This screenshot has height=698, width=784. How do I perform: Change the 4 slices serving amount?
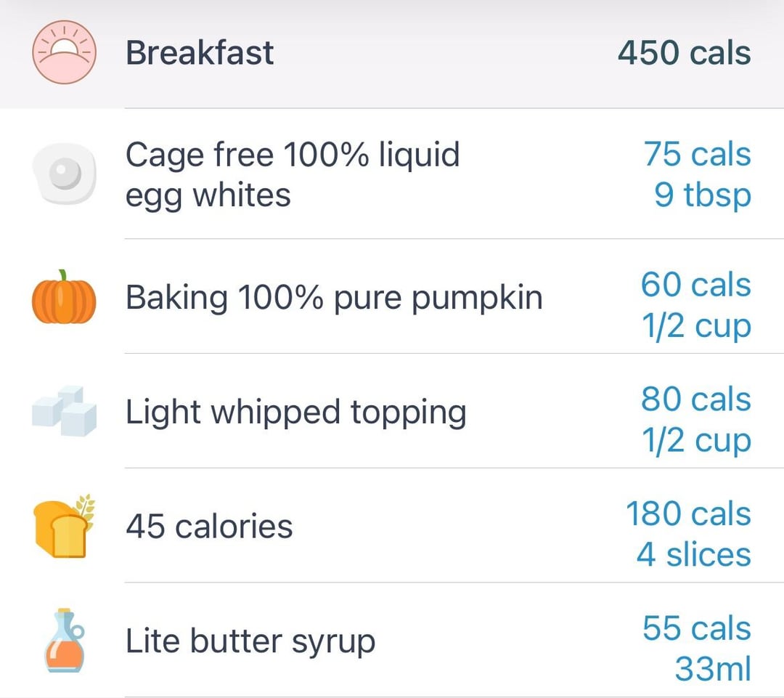coord(693,555)
